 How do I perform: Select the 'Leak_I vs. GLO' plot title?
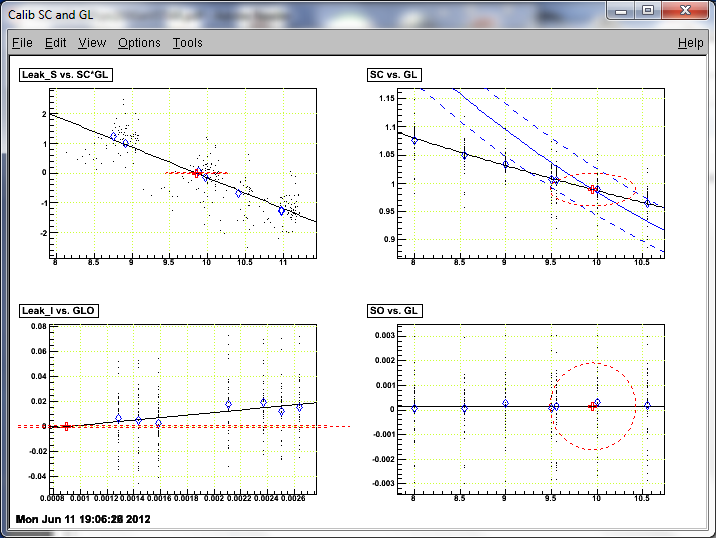[58, 311]
